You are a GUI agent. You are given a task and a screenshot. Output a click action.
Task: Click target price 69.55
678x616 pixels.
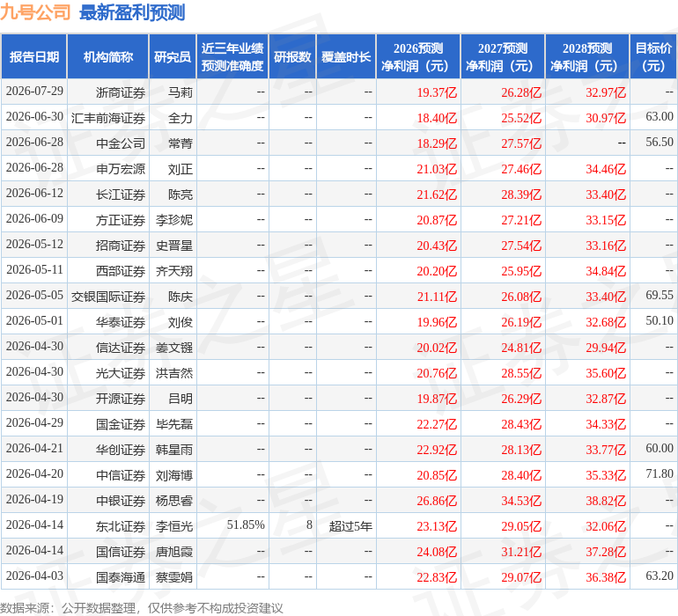click(x=660, y=296)
